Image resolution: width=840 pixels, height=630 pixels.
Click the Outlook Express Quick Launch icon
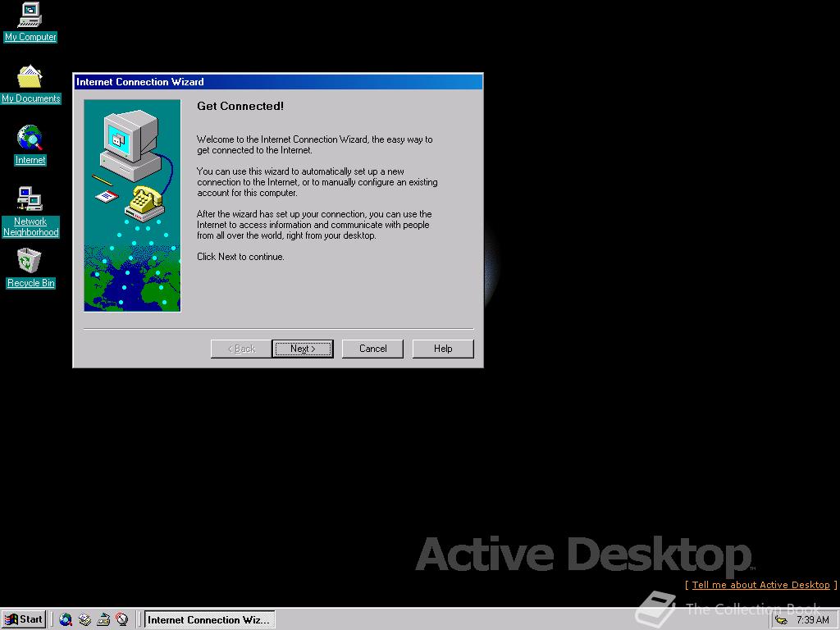(84, 619)
